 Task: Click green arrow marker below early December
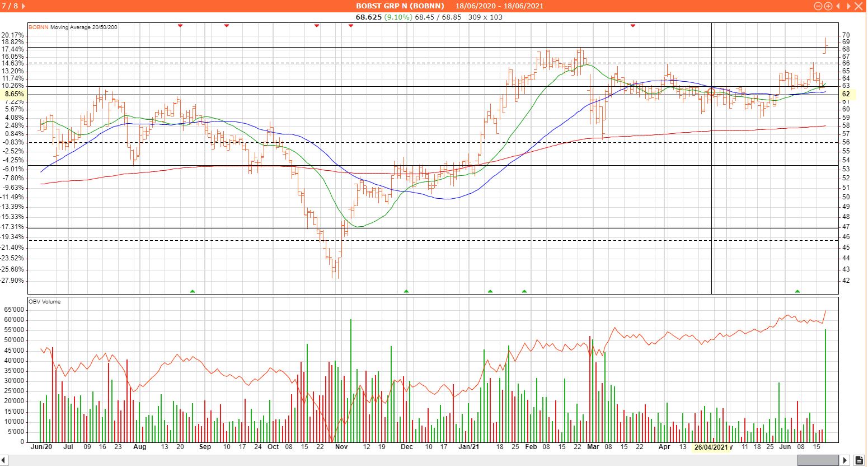click(x=406, y=291)
